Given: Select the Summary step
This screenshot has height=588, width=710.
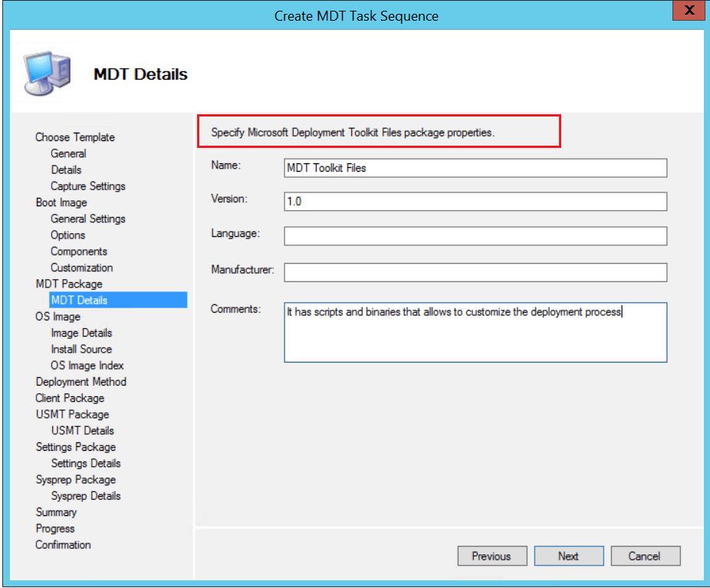Looking at the screenshot, I should (56, 512).
